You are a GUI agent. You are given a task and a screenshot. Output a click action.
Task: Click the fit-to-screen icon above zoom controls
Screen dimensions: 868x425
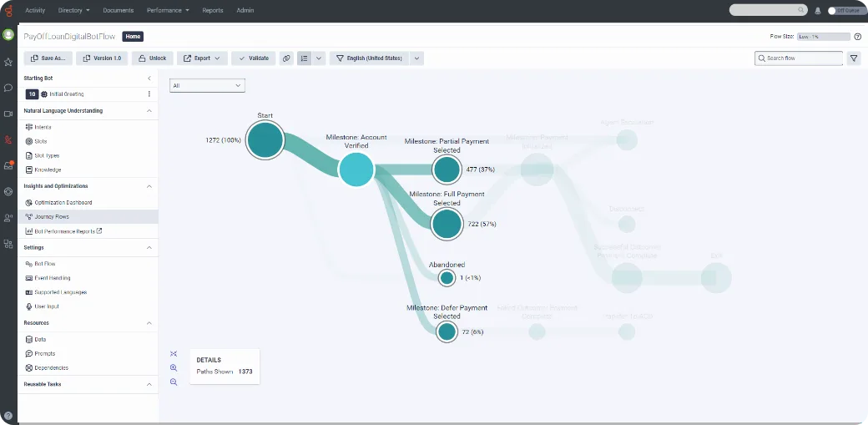click(x=174, y=353)
